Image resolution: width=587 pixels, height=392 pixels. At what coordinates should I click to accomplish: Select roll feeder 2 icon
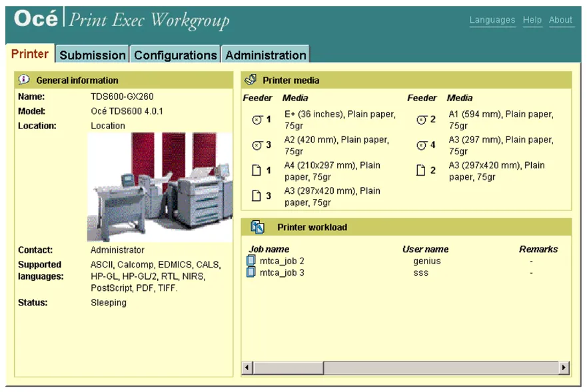click(422, 120)
